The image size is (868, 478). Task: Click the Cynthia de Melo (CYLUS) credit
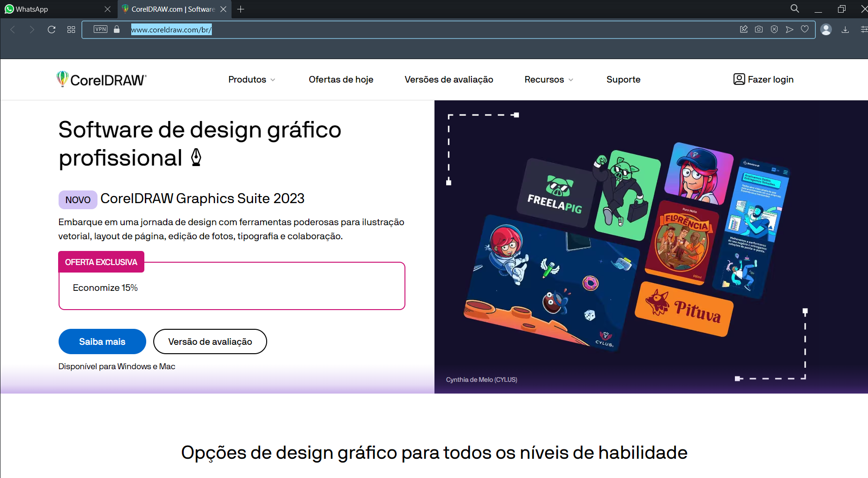click(481, 379)
